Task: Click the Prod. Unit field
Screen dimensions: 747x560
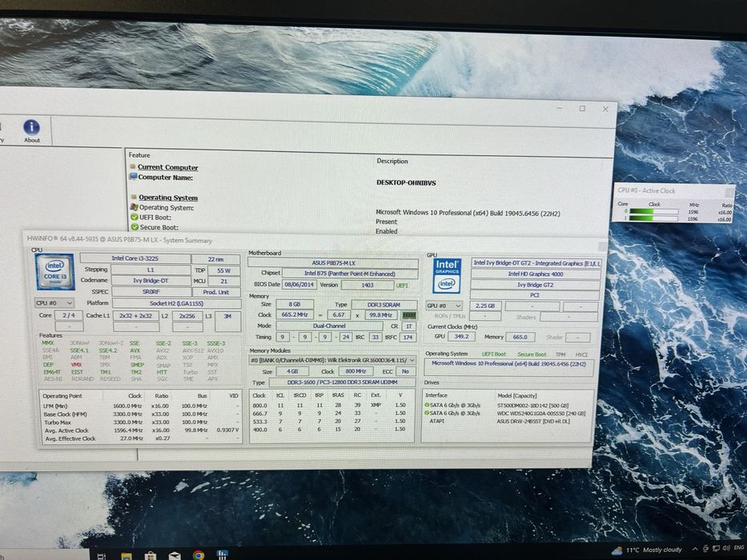Action: coord(216,292)
